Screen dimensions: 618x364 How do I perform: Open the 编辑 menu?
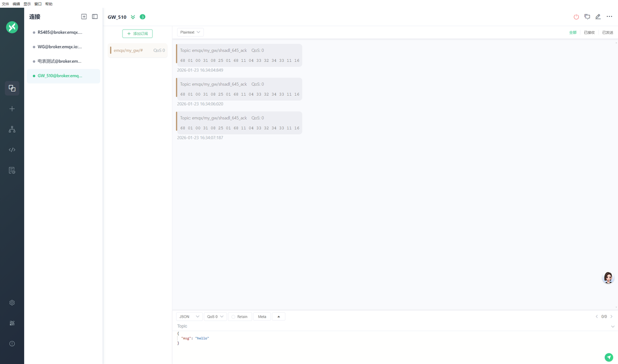click(x=16, y=4)
